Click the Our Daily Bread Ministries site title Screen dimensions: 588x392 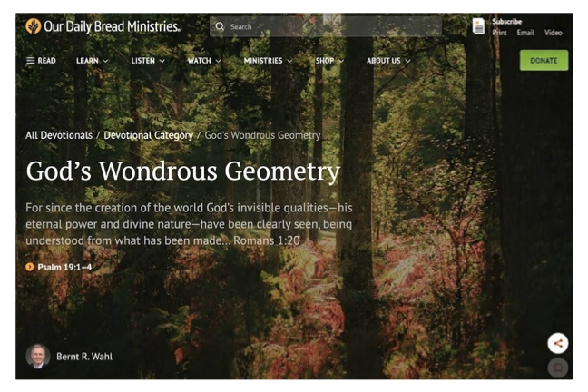point(113,26)
